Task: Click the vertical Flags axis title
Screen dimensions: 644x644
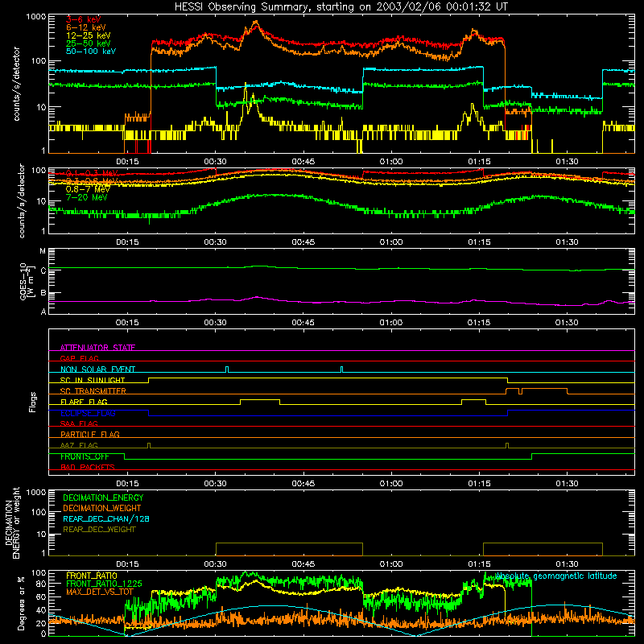Action: click(32, 402)
